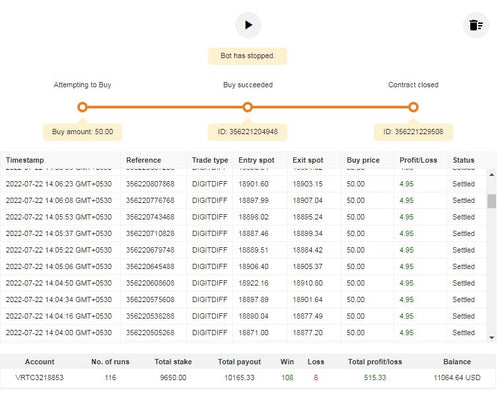This screenshot has height=396, width=500.
Task: Select exit spot 18901.64
Action: coord(307,299)
